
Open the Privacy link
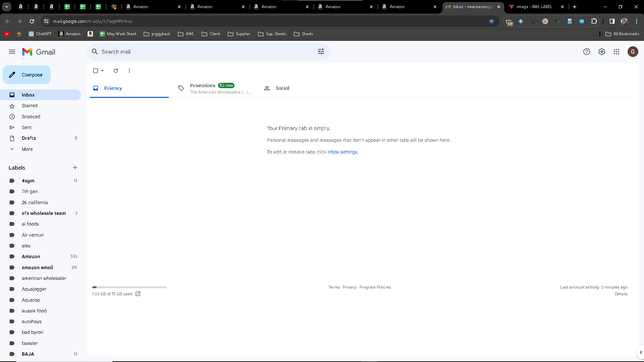350,287
